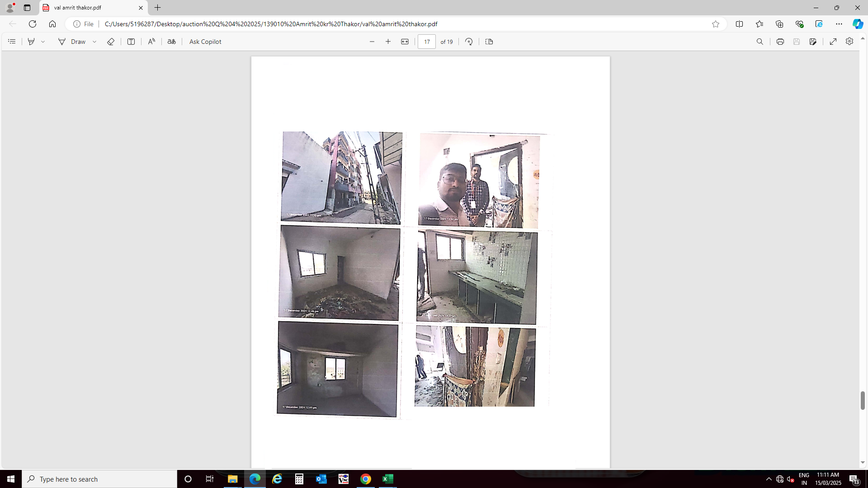868x488 pixels.
Task: Open the page view layout options
Action: (x=489, y=42)
